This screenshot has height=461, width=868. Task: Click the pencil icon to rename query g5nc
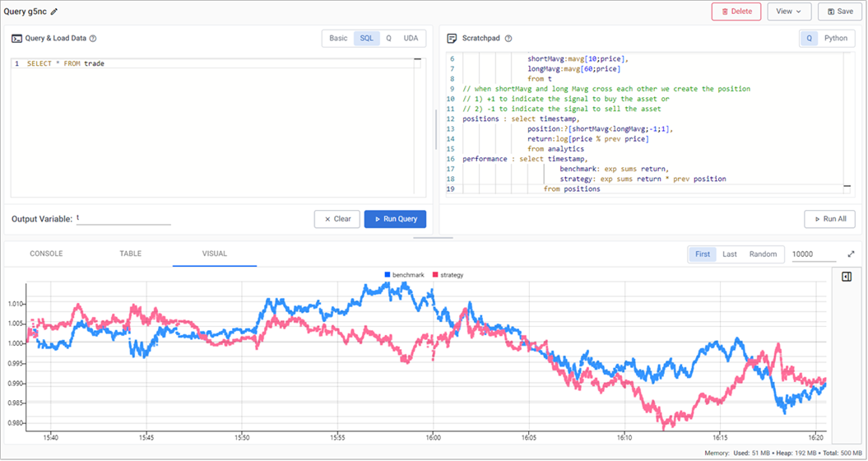coord(54,12)
